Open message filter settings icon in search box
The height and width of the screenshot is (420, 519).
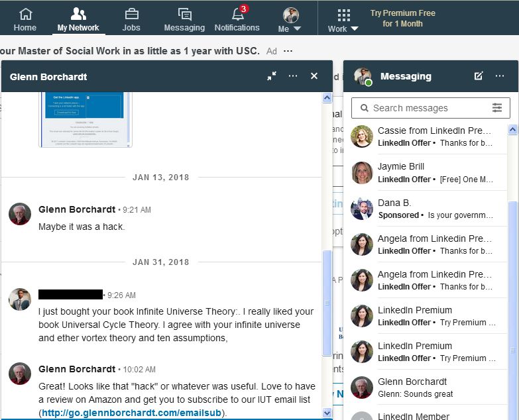(497, 108)
